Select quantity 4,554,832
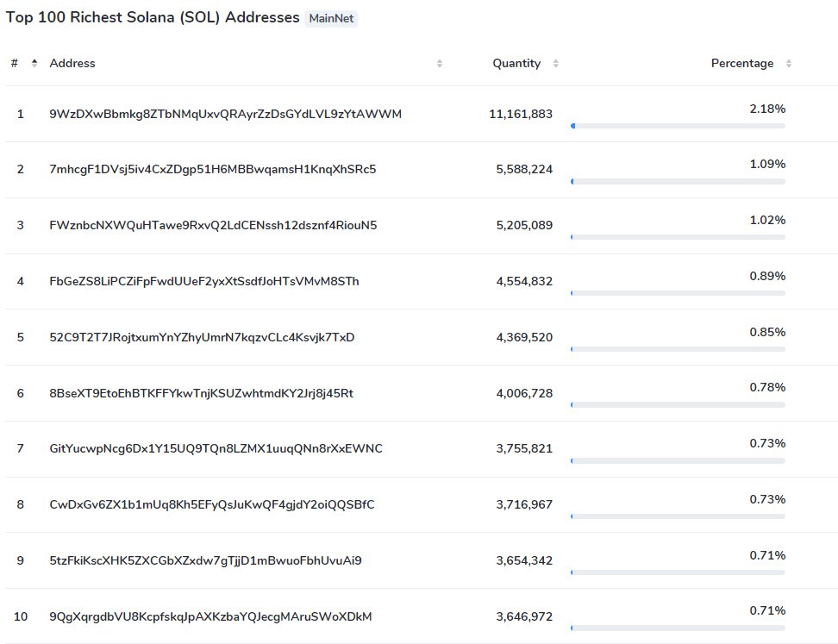This screenshot has height=644, width=838. click(x=524, y=281)
